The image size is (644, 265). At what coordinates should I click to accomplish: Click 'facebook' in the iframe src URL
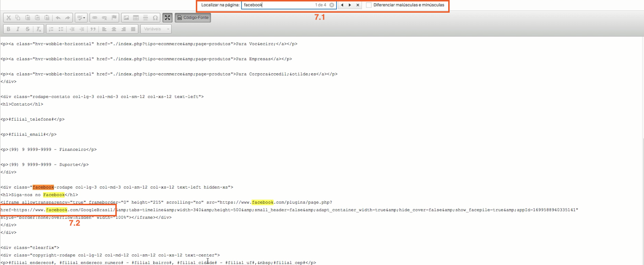(x=263, y=203)
